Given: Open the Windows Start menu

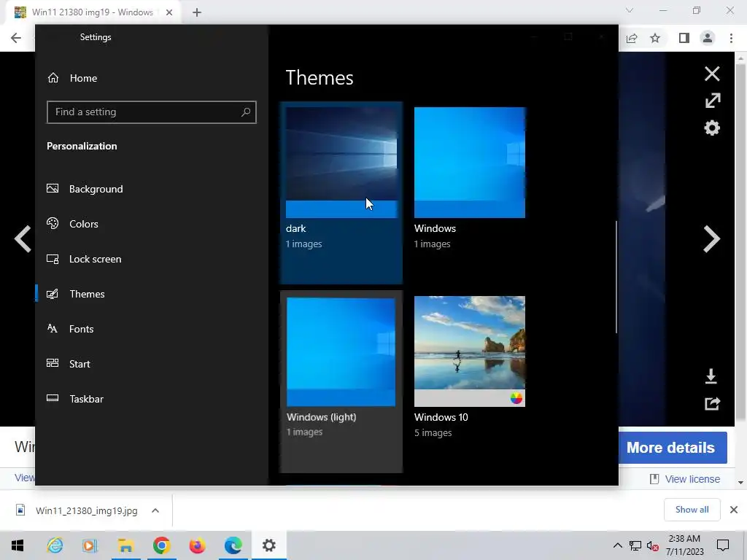Looking at the screenshot, I should point(18,545).
